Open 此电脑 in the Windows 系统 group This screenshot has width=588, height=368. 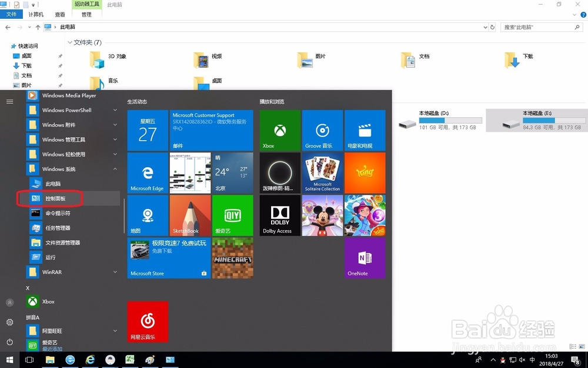click(73, 184)
